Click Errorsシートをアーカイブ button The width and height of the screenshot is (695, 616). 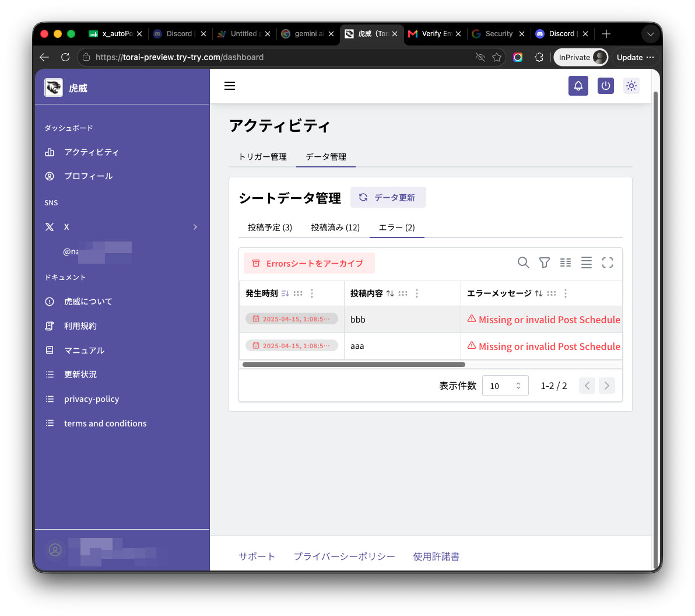309,263
